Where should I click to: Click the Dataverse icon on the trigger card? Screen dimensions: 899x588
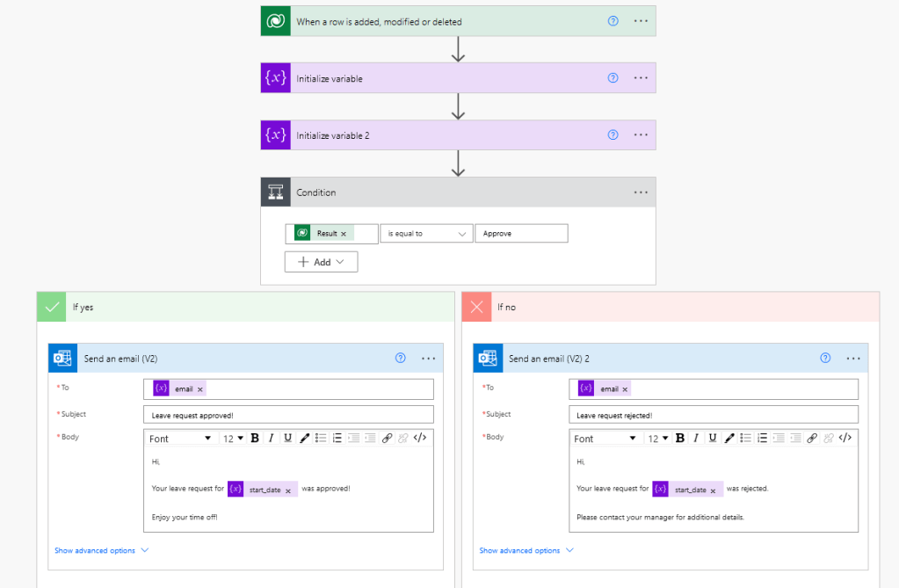click(275, 20)
